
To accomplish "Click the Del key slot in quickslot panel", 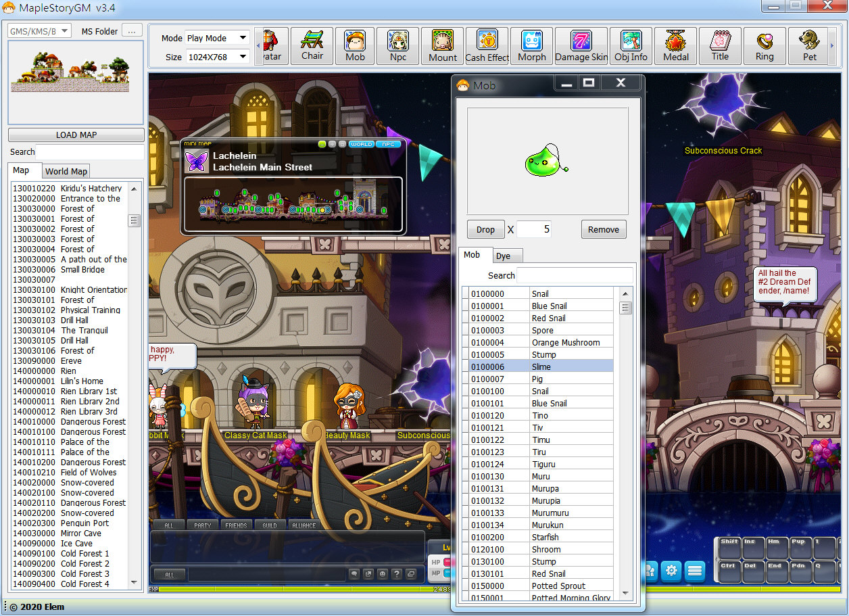I will click(x=752, y=572).
